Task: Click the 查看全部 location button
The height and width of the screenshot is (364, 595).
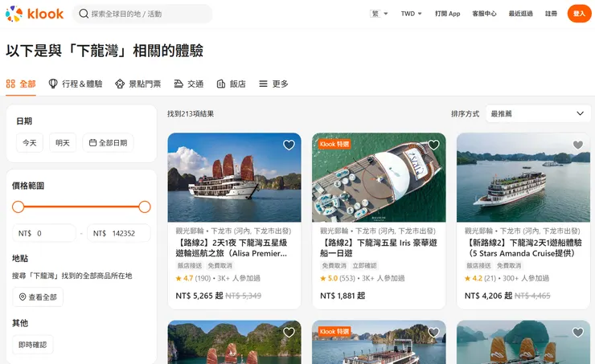Action: pyautogui.click(x=38, y=297)
